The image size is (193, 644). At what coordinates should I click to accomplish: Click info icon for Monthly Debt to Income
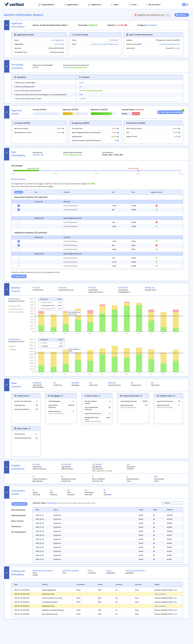pos(63,133)
